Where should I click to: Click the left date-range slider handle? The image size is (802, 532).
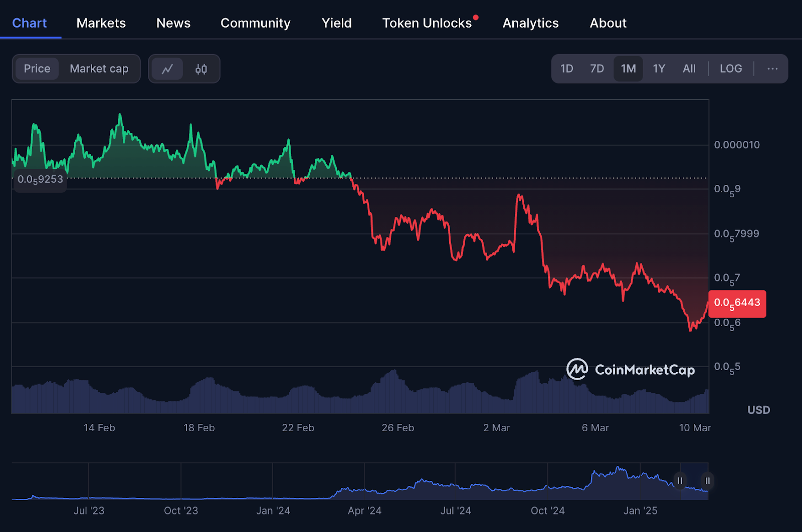(x=680, y=480)
